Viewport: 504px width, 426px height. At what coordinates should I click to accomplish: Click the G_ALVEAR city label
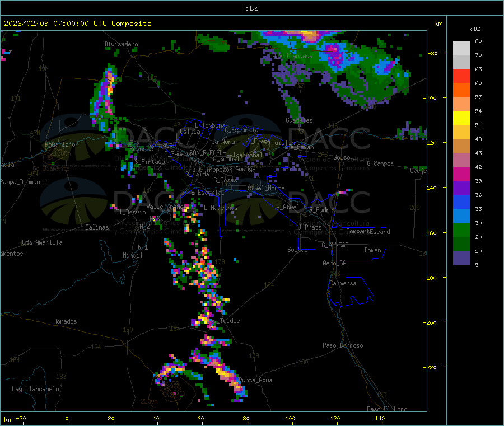click(335, 245)
